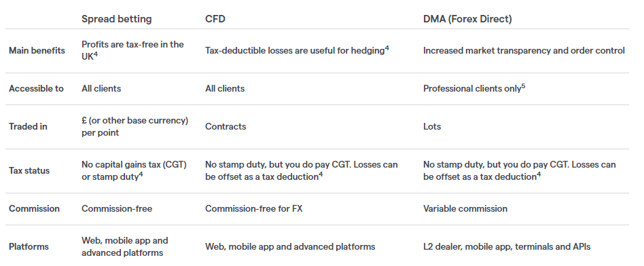The image size is (644, 266).
Task: Click the Main benefits row label
Action: [37, 50]
